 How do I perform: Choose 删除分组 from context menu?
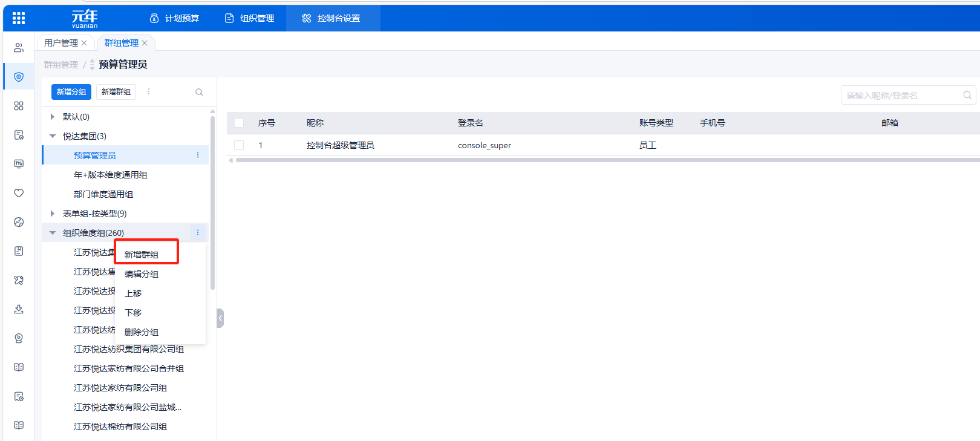point(142,332)
